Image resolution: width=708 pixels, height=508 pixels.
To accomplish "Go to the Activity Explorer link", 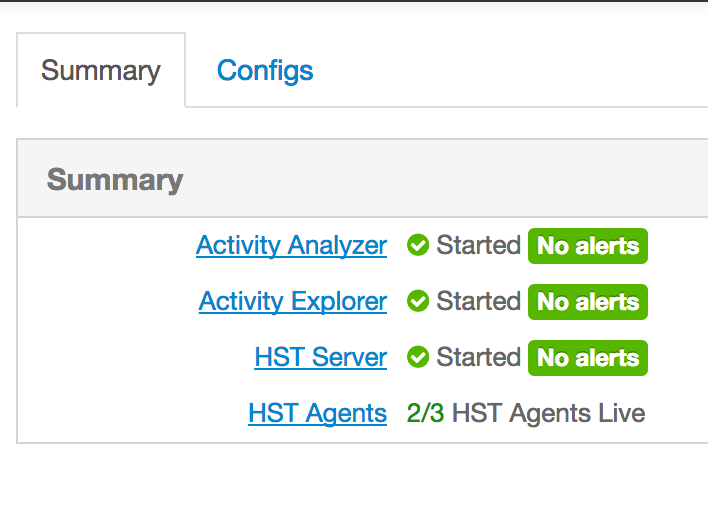I will (x=293, y=301).
